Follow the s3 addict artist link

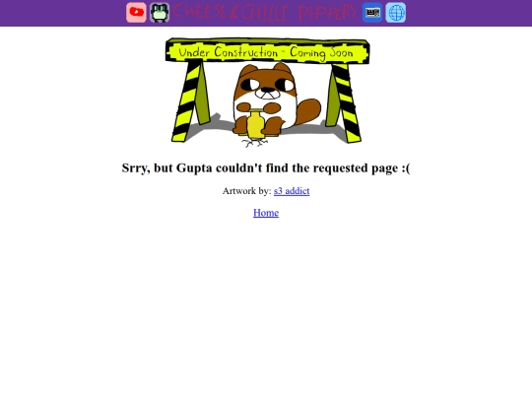coord(292,191)
